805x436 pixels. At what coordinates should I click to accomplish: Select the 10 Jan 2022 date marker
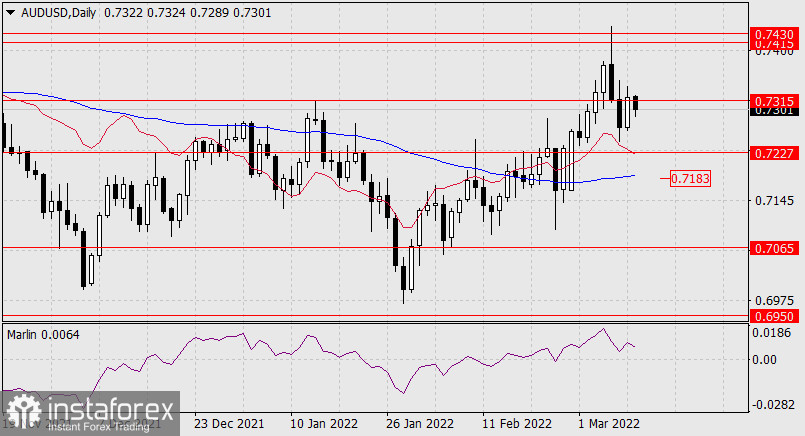pos(324,425)
